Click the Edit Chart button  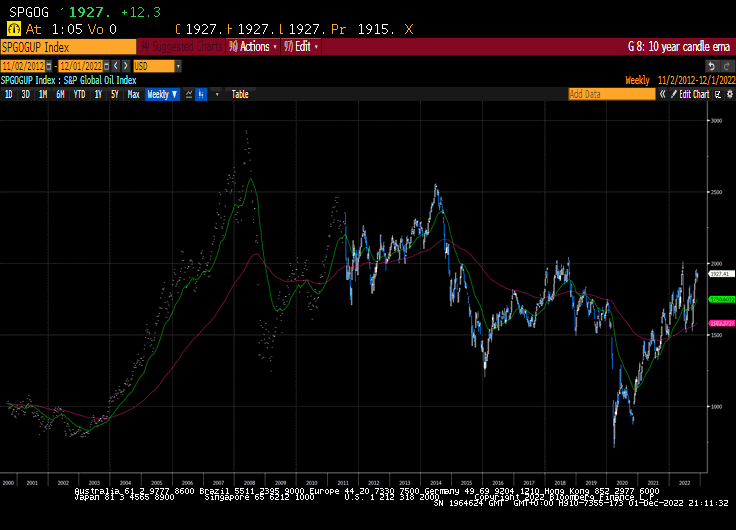(x=690, y=94)
